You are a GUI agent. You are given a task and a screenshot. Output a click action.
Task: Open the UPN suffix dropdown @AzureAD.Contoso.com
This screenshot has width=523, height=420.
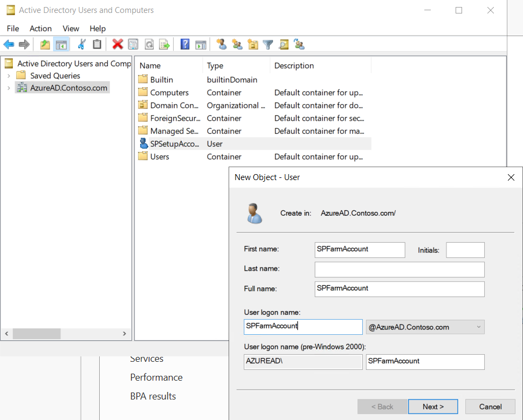(425, 327)
